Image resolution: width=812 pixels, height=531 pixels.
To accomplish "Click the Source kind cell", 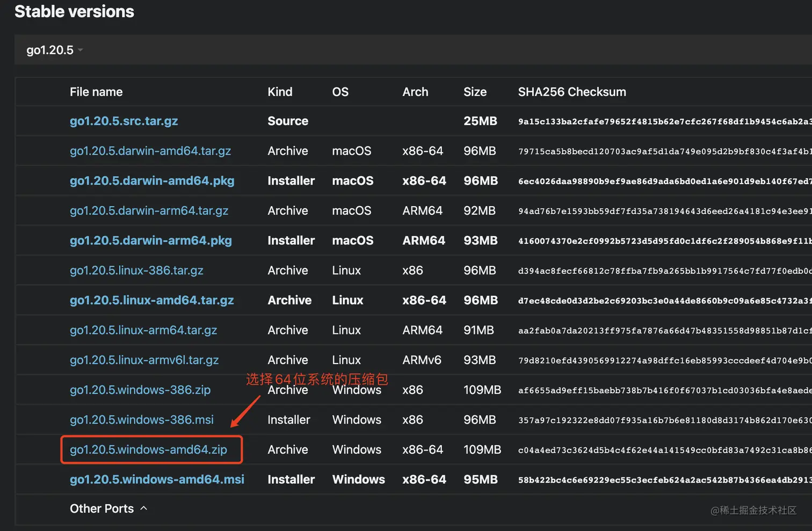I will pyautogui.click(x=288, y=121).
